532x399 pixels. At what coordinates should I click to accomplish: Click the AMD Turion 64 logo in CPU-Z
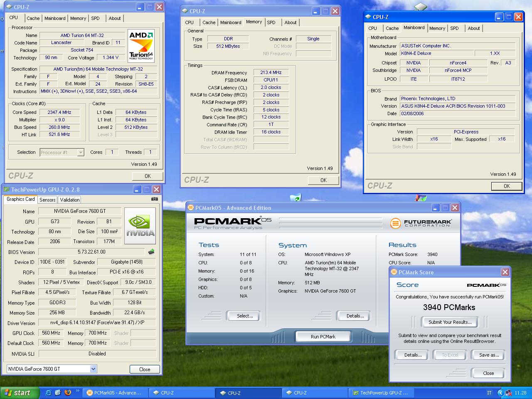coord(141,46)
